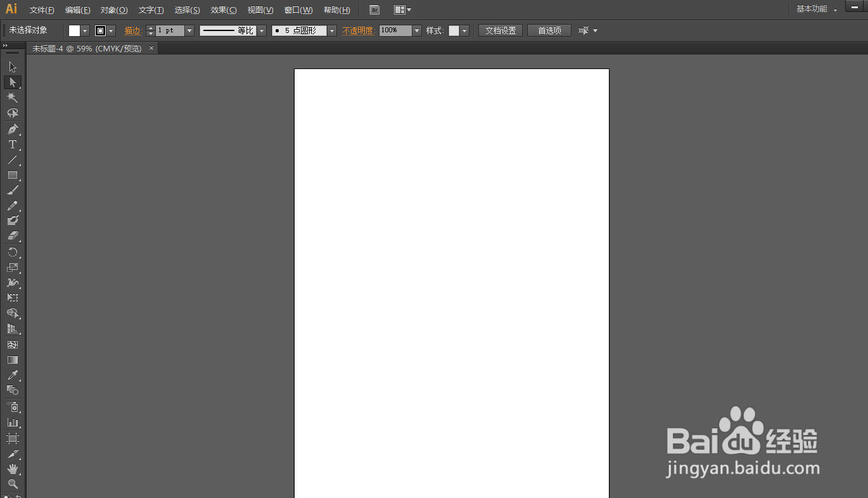
Task: Open the variable width profile dropdown (等比)
Action: [x=261, y=30]
